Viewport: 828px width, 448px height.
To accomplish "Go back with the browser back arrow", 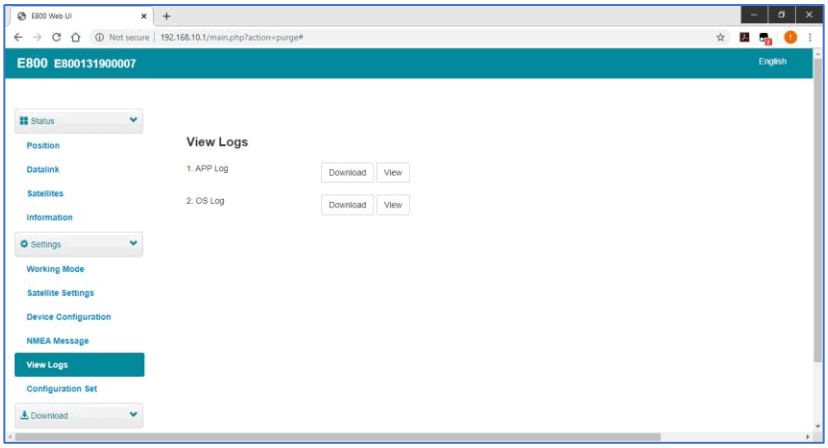I will [x=18, y=37].
